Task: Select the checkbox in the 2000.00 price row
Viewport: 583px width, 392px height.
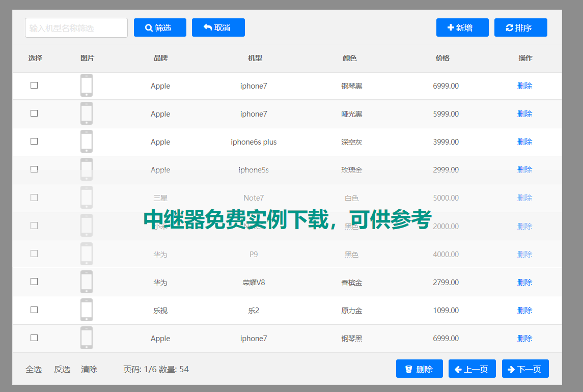Action: 34,226
